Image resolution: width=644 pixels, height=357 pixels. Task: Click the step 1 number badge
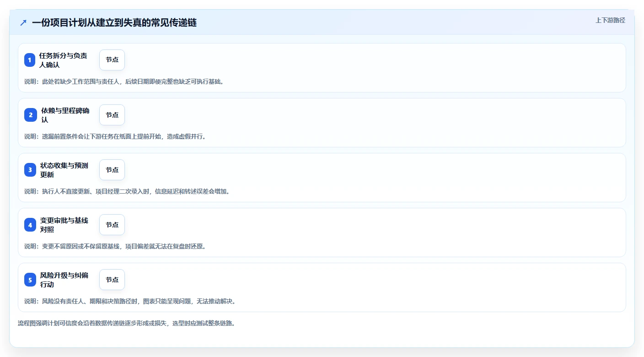click(30, 60)
